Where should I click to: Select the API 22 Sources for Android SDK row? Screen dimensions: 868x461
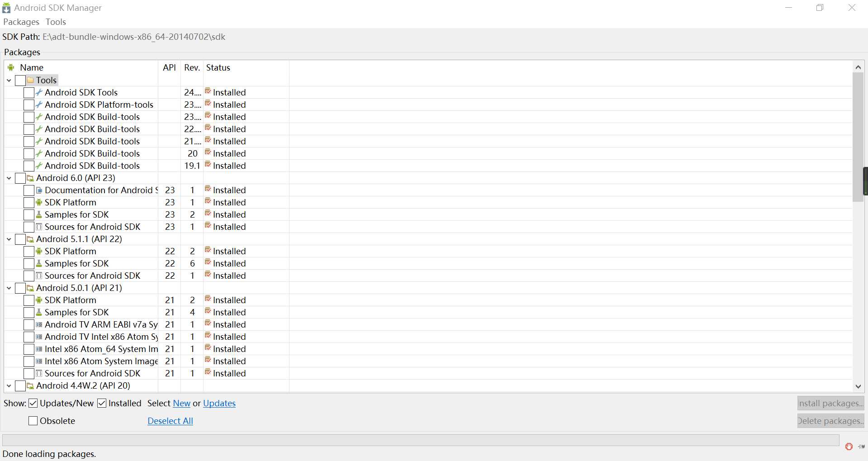point(428,276)
